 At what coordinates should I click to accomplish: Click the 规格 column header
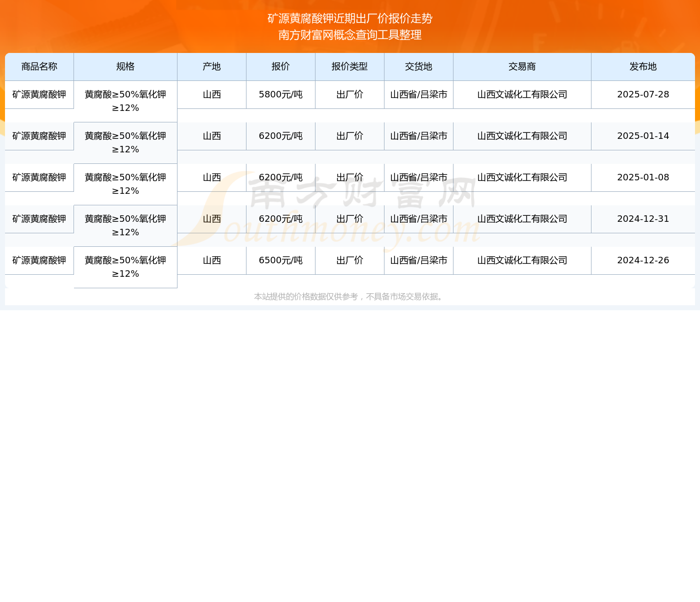125,66
